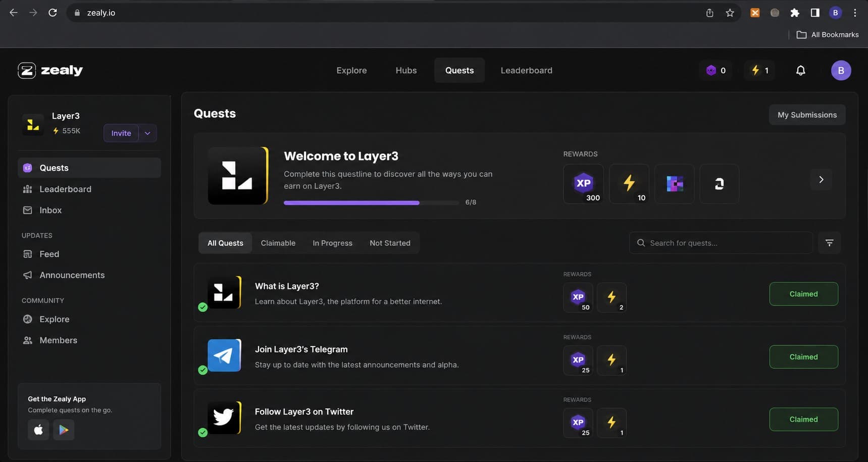The image size is (868, 462).
Task: Open the Chrome profile B avatar
Action: pyautogui.click(x=835, y=13)
